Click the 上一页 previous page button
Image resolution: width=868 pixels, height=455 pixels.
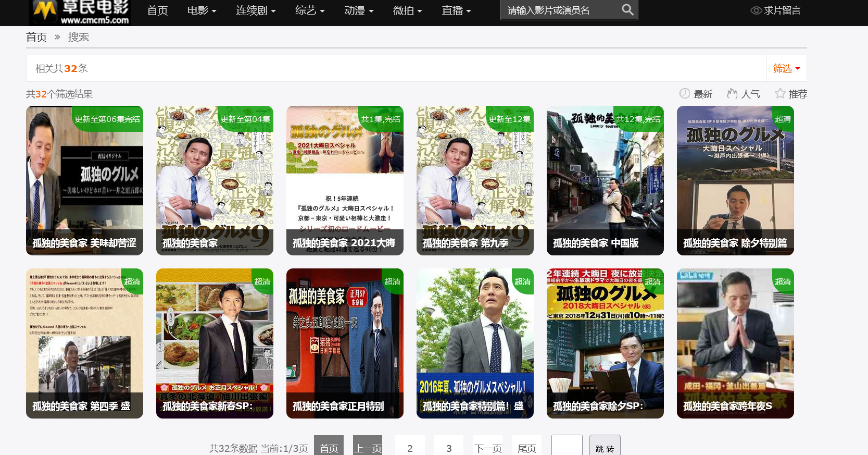pos(368,446)
